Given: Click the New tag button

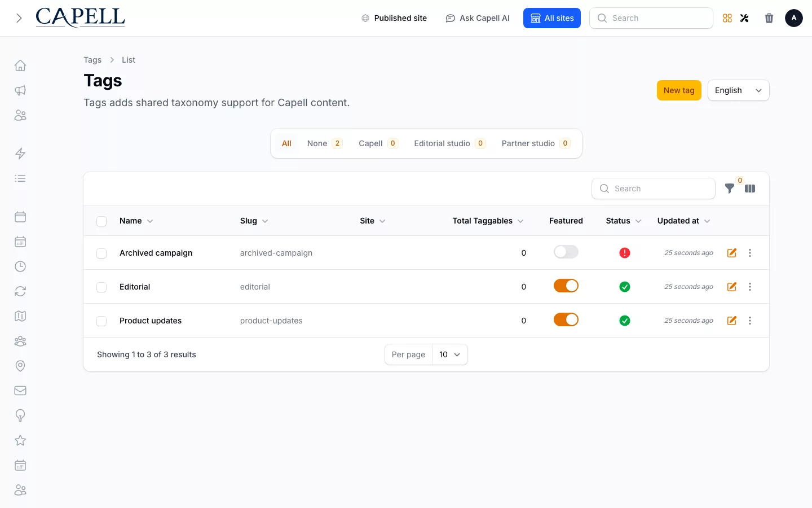Looking at the screenshot, I should point(679,90).
